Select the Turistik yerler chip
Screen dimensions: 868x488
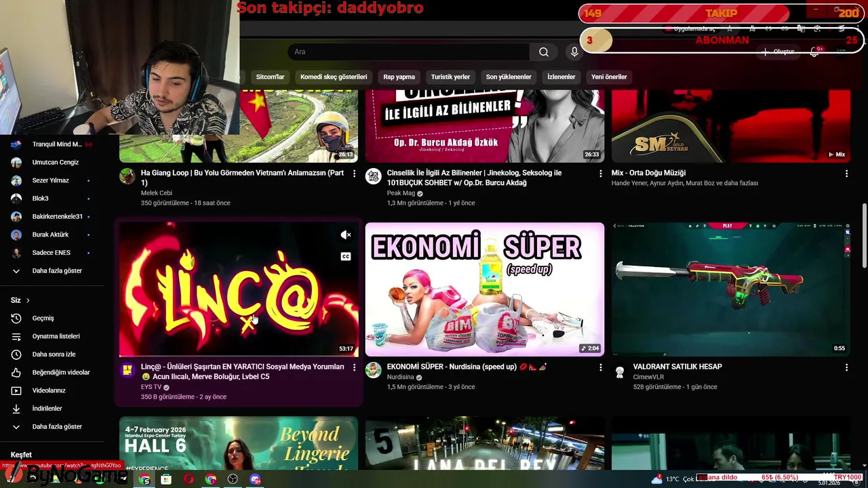tap(450, 77)
